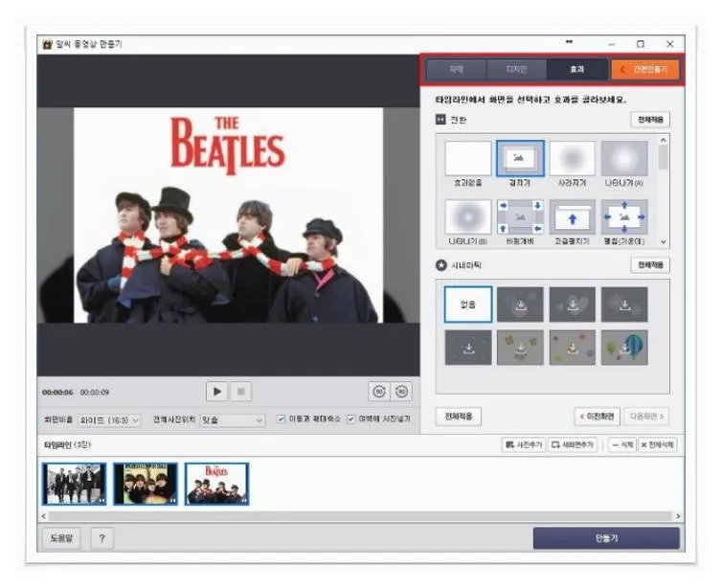Switch to the 효과 tab

(576, 70)
